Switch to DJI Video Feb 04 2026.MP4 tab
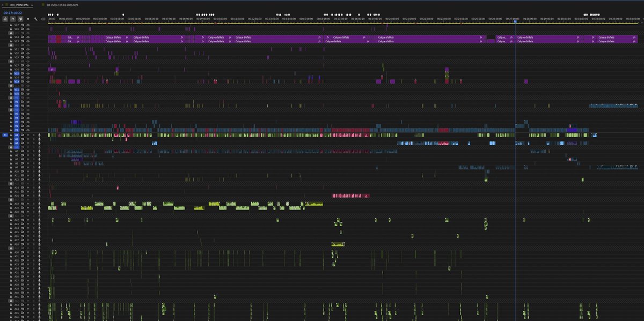This screenshot has height=321, width=644. 62,5
